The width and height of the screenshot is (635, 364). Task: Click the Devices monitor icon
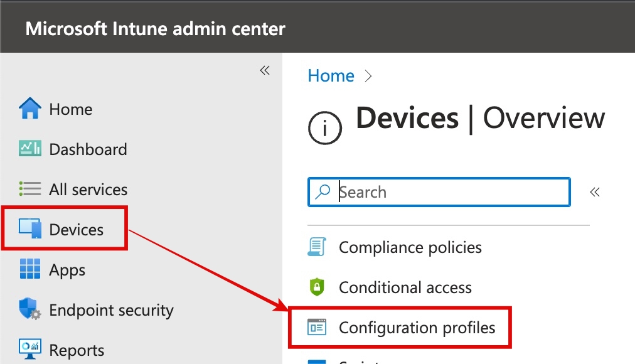(x=30, y=229)
